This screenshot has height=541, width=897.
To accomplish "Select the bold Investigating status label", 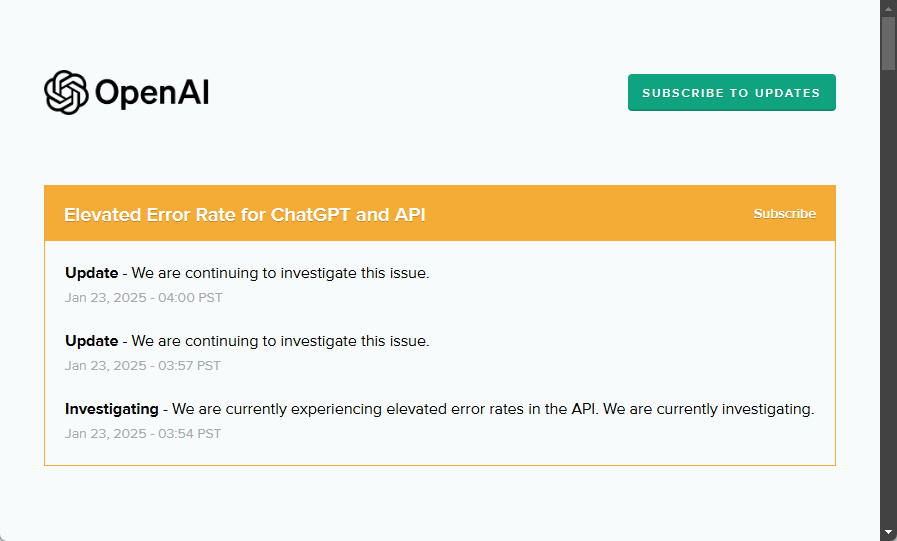I will pos(112,409).
